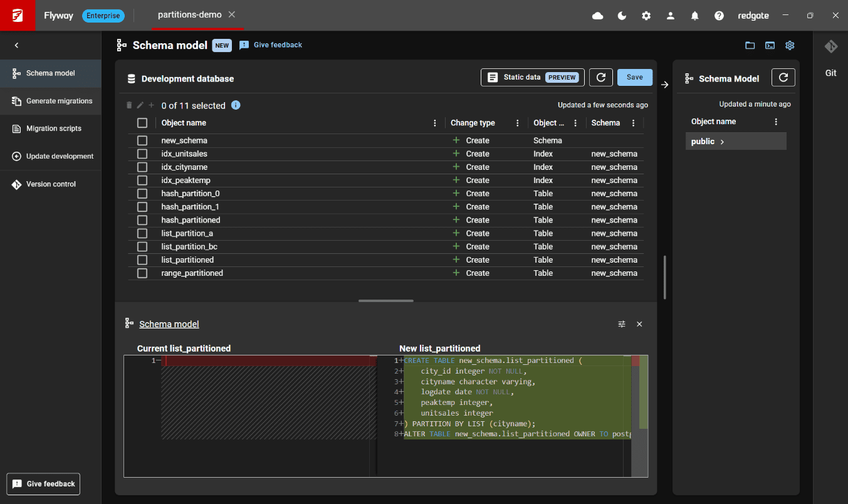Click the arrow between database and Schema Model panels
This screenshot has height=504, width=848.
click(x=665, y=85)
